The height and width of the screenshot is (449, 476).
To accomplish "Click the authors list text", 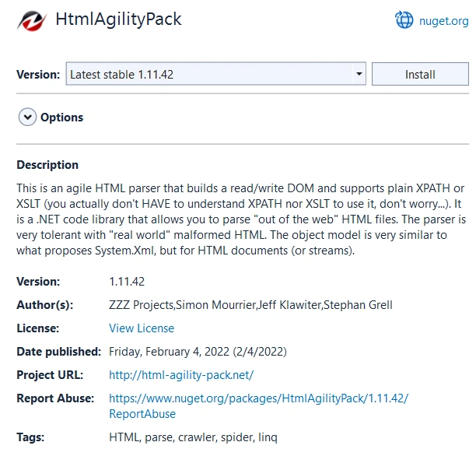I will coord(250,305).
